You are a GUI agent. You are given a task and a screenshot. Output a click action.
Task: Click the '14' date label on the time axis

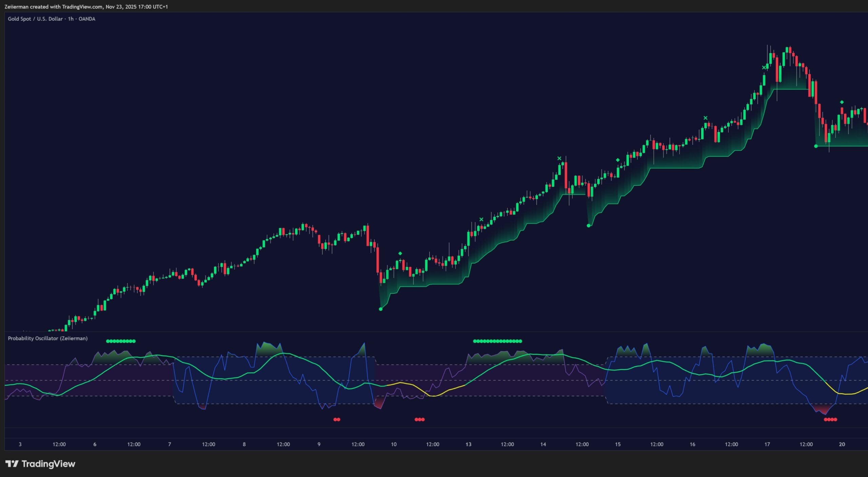pyautogui.click(x=543, y=444)
